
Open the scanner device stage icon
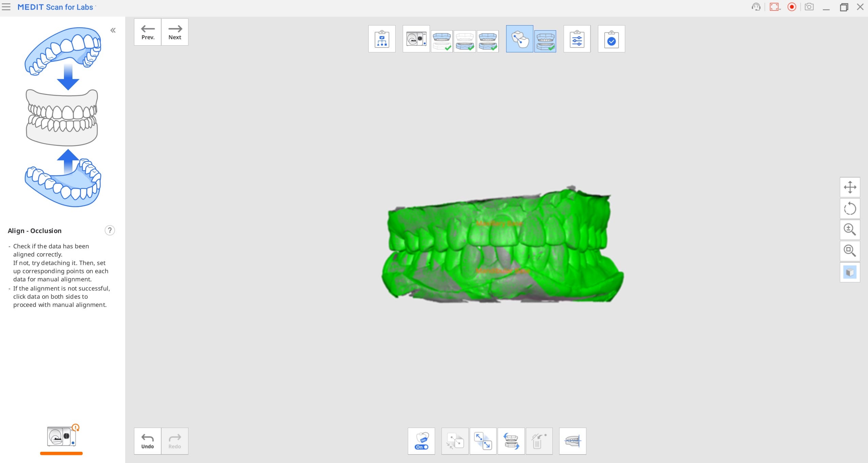click(x=416, y=39)
